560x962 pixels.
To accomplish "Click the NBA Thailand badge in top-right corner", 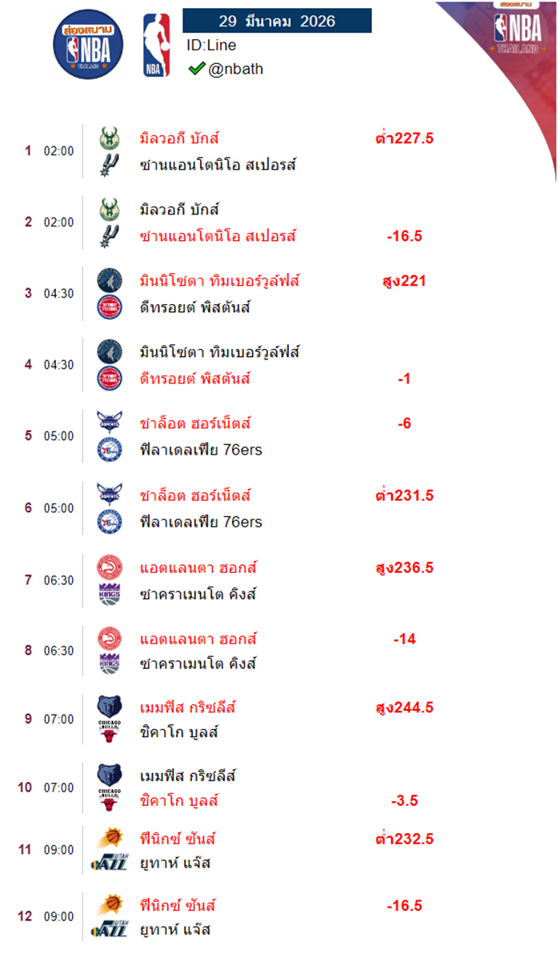I will (518, 28).
